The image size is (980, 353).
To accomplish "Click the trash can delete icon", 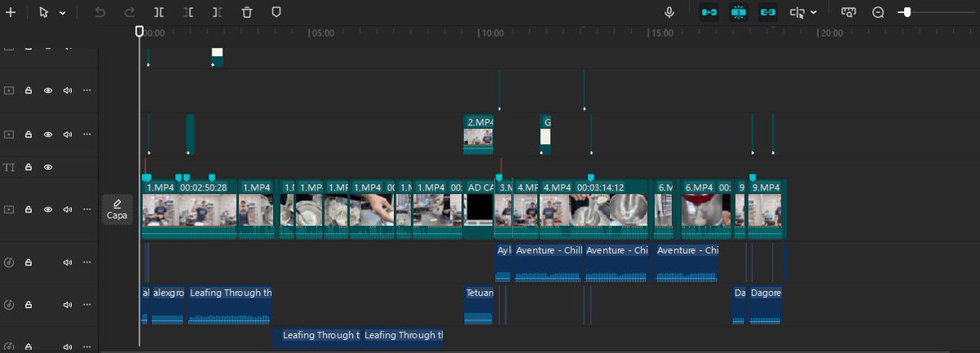I will [247, 12].
